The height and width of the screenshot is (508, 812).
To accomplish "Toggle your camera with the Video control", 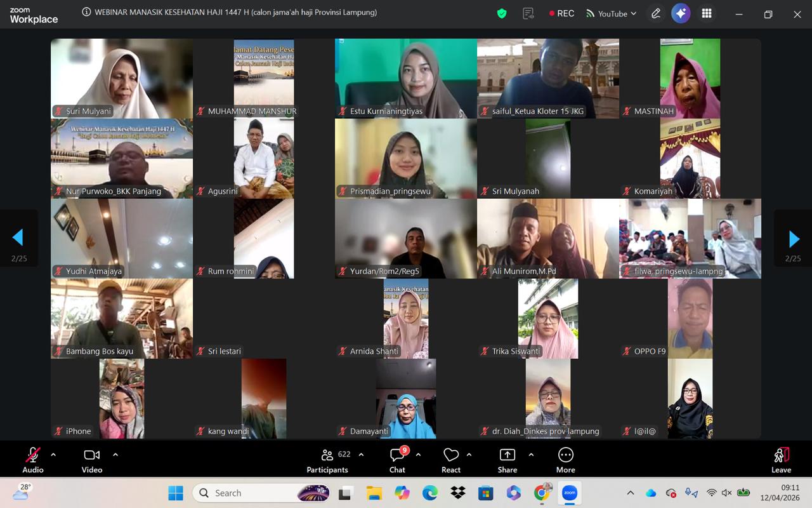I will click(x=91, y=454).
